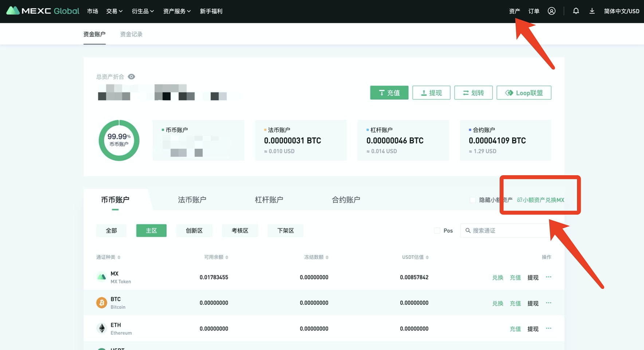Screen dimensions: 644x350
Task: Click MX USDT value 0.00857842
Action: (x=414, y=277)
